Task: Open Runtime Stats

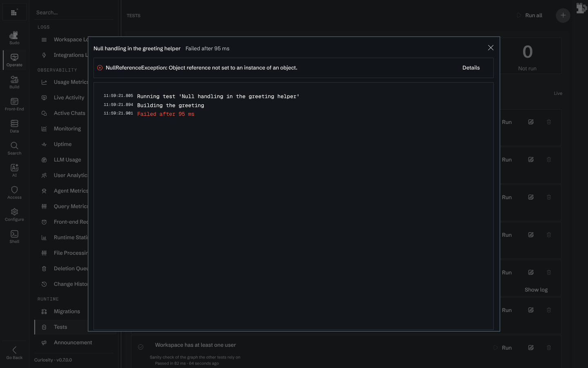Action: 65,238
